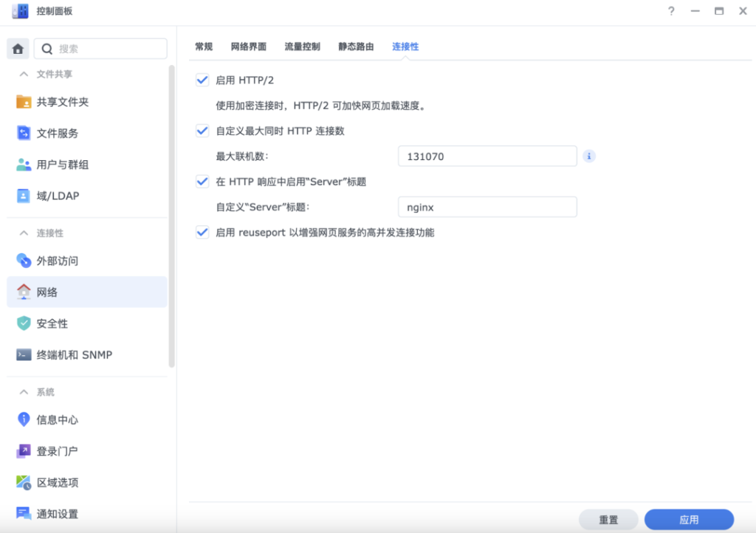Switch to the 网络界面 tab
This screenshot has width=756, height=533.
[248, 47]
